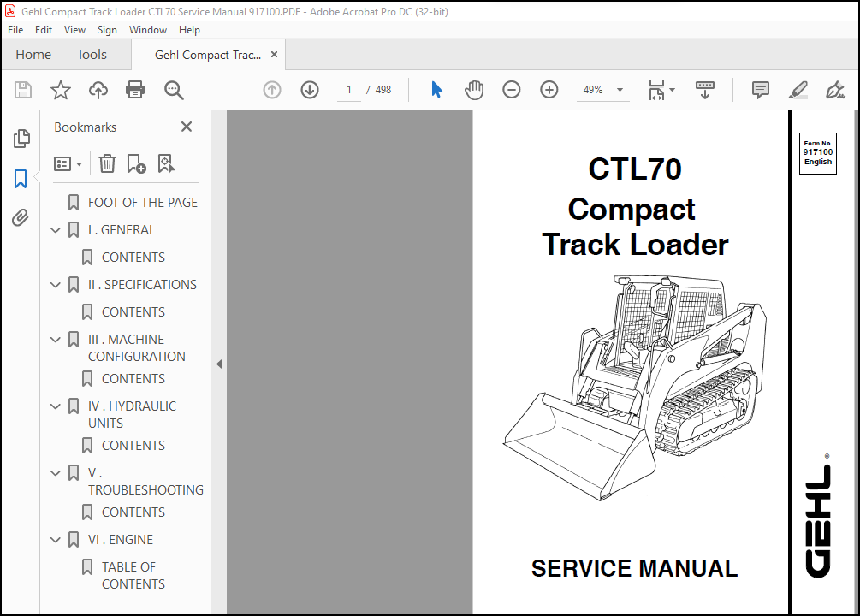Zoom in with plus button
Image resolution: width=860 pixels, height=616 pixels.
pos(549,90)
